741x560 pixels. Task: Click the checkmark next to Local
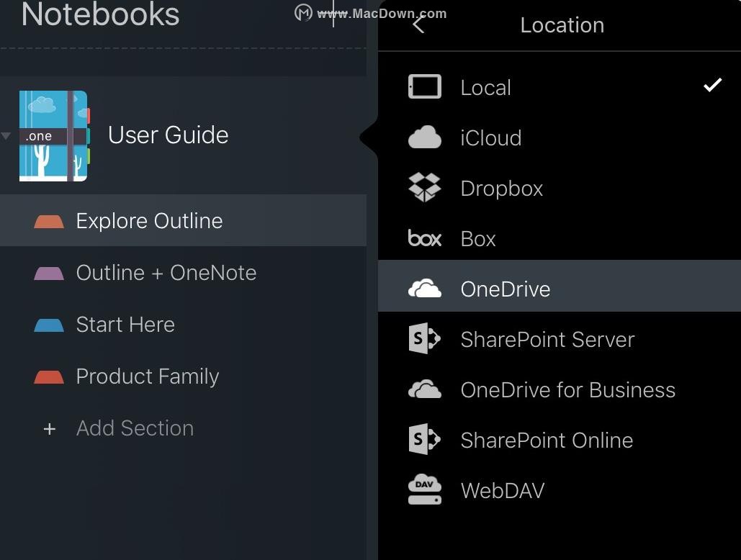[x=712, y=85]
